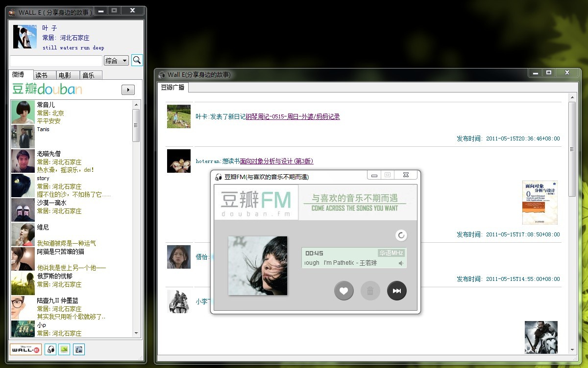Screen dimensions: 588x368
Task: Click the 面向对象分析与设计 book cover thumbnail
Action: [540, 203]
